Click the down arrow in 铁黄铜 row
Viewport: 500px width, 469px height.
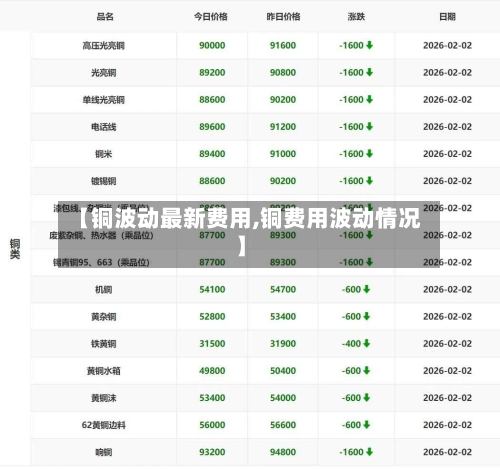(367, 343)
